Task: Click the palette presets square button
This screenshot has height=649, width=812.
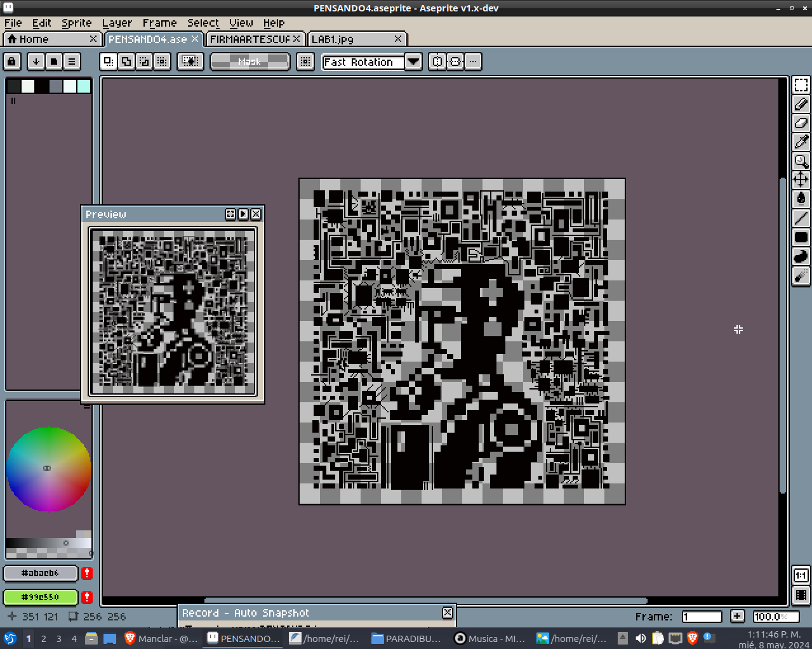Action: [x=54, y=62]
